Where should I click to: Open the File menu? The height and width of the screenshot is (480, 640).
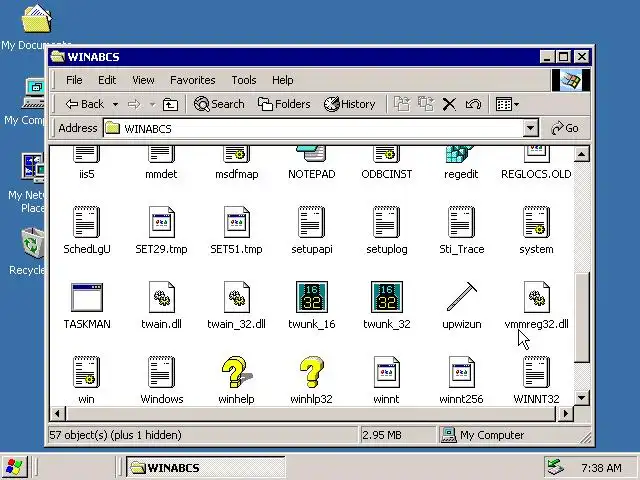[74, 80]
